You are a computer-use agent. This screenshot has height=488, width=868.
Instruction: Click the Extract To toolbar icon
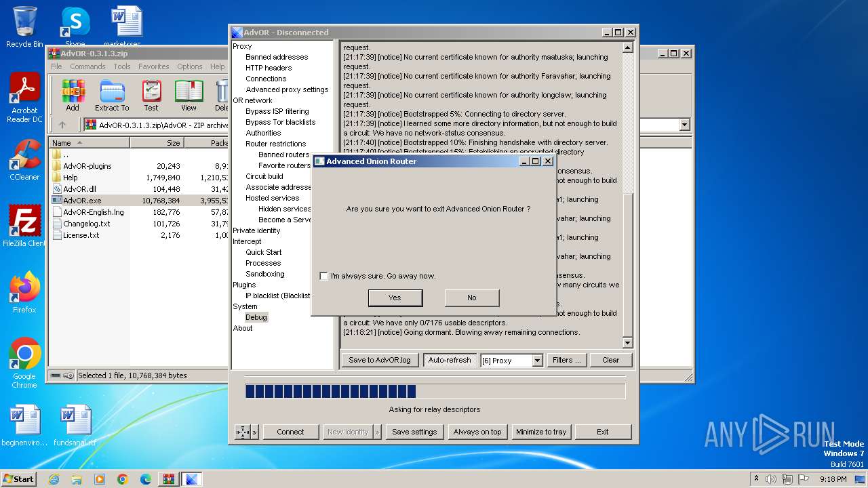112,95
